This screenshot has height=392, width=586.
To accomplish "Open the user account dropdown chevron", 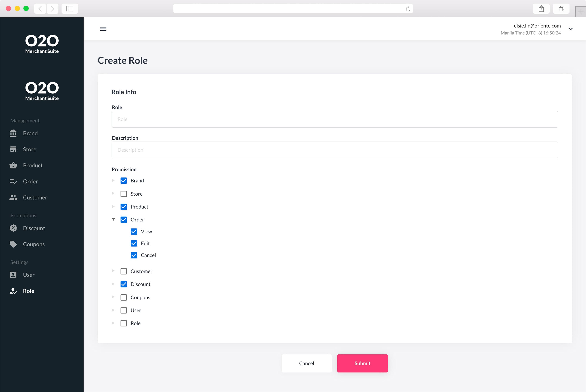I will tap(570, 29).
